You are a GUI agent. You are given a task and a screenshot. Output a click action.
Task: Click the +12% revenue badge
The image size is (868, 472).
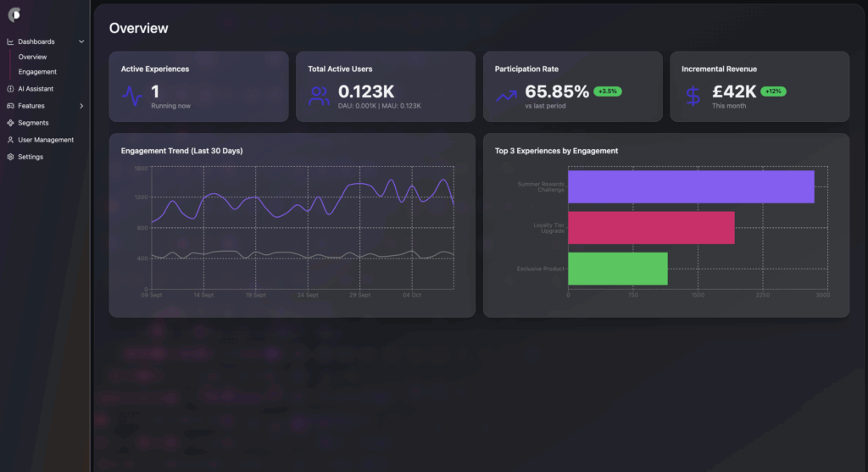click(x=772, y=91)
